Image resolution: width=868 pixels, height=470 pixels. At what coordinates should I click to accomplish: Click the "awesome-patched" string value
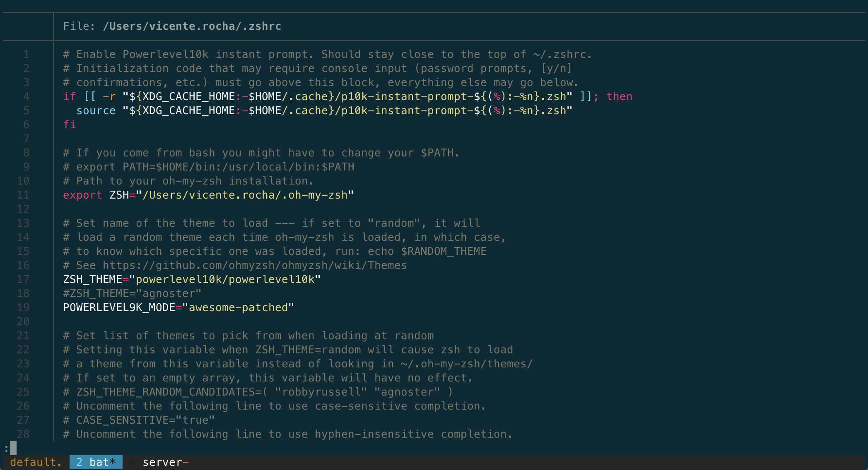238,307
